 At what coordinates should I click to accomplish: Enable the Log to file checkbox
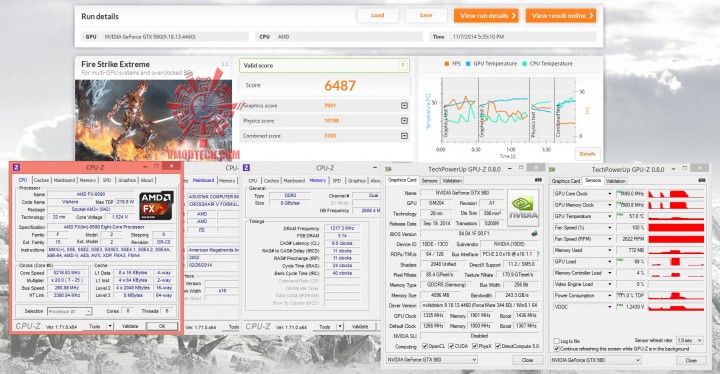(x=557, y=341)
